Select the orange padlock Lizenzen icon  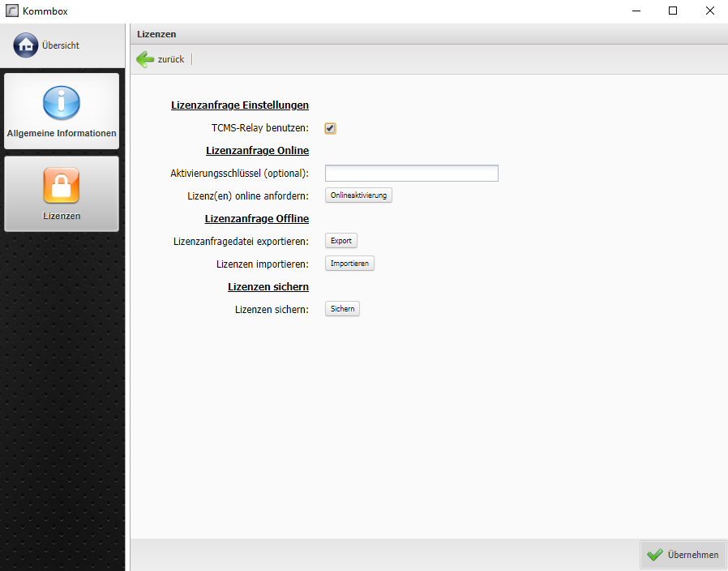62,186
